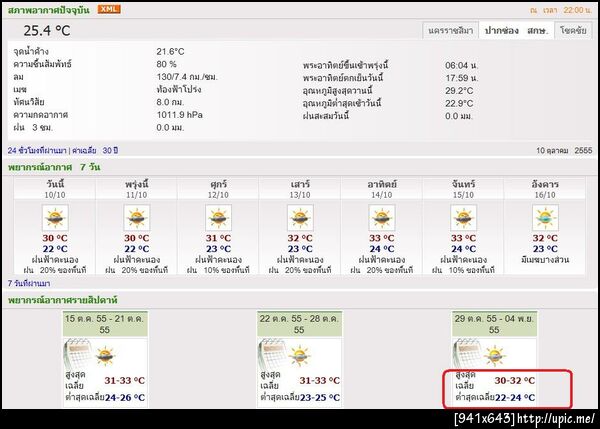Open weather icon for Tuesday 16/10
The height and width of the screenshot is (429, 600).
click(545, 217)
